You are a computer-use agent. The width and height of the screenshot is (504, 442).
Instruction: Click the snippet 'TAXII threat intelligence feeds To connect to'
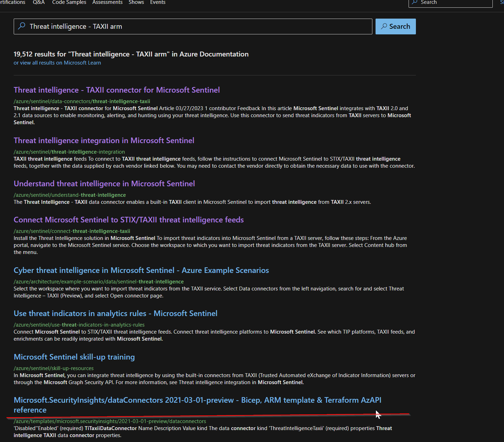(214, 162)
